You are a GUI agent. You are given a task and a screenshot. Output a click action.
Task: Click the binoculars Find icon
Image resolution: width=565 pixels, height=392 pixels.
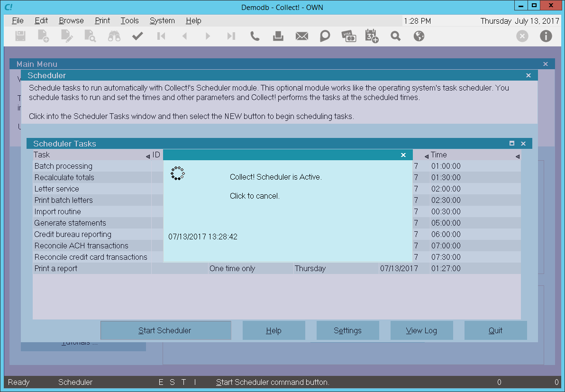tap(114, 36)
